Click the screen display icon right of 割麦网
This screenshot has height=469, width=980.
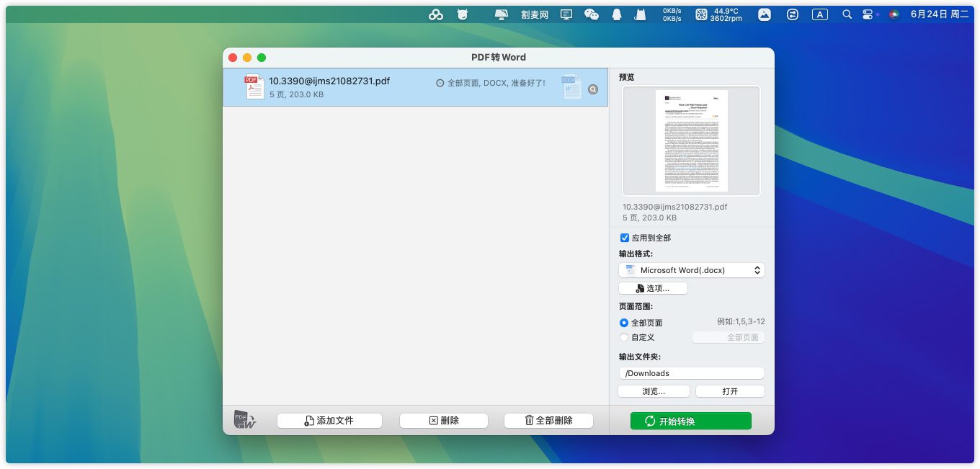[x=566, y=14]
